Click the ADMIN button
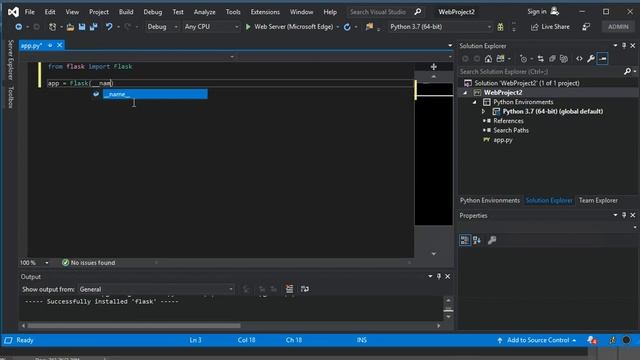640x360 pixels. 618,27
